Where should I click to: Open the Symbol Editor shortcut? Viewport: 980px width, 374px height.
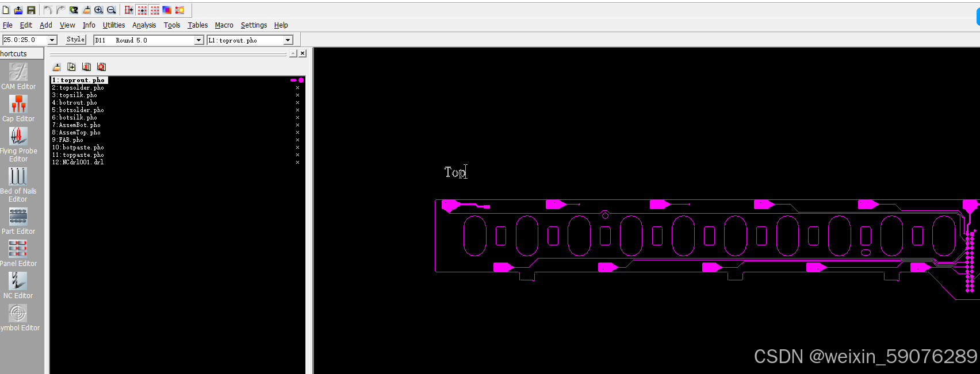point(18,318)
